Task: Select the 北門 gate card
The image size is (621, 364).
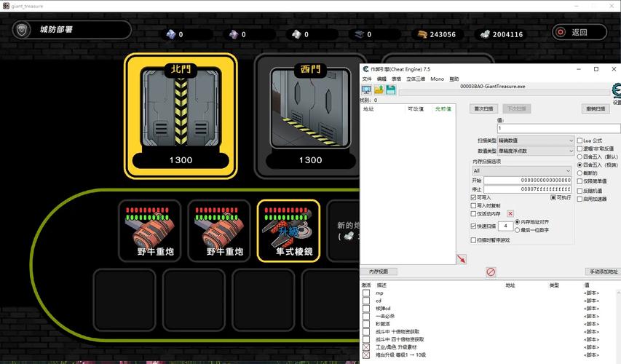Action: 181,116
